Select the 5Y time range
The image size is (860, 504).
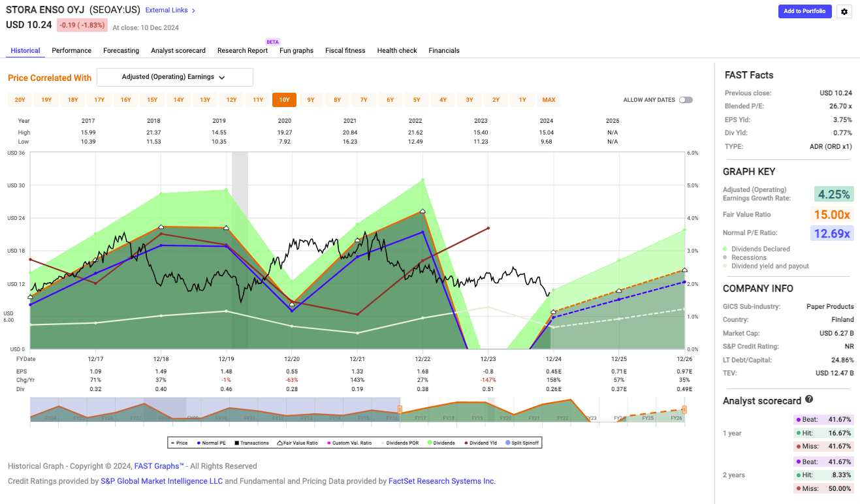click(x=416, y=99)
